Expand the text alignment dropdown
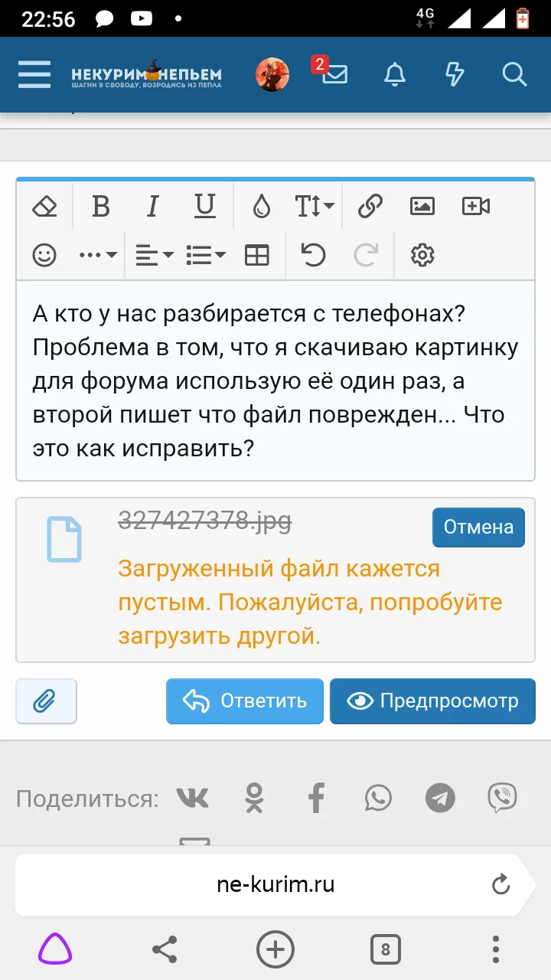Image resolution: width=551 pixels, height=980 pixels. 154,255
